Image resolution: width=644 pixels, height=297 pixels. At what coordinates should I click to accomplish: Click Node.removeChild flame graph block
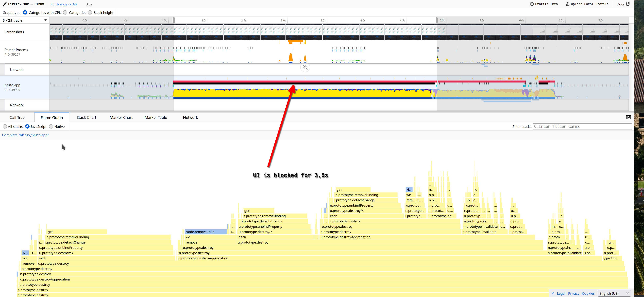click(x=205, y=232)
